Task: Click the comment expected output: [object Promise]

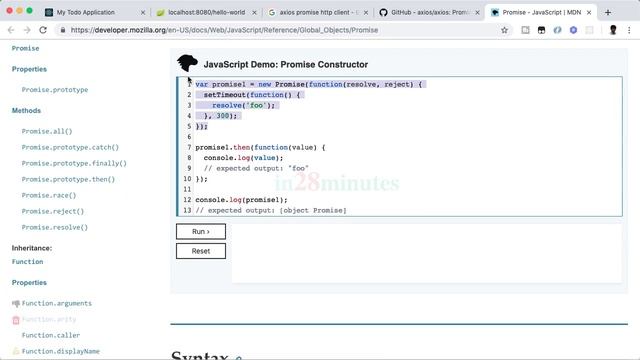Action: (271, 210)
